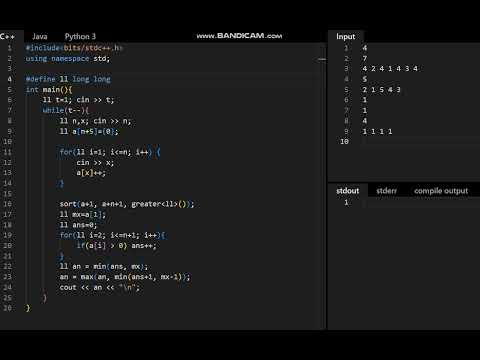
Task: Click the 'll t=1; cin >> t;' line
Action: click(x=78, y=100)
